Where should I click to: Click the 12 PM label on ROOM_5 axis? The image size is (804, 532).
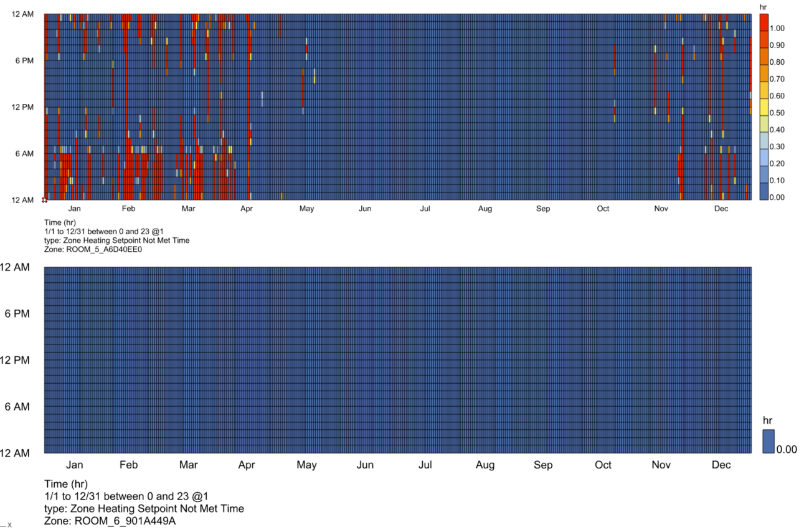pyautogui.click(x=24, y=107)
